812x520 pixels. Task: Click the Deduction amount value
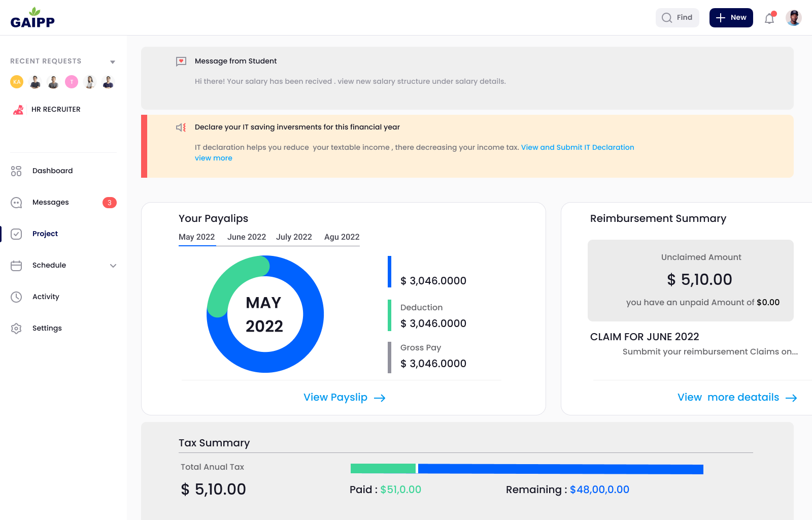(x=433, y=323)
